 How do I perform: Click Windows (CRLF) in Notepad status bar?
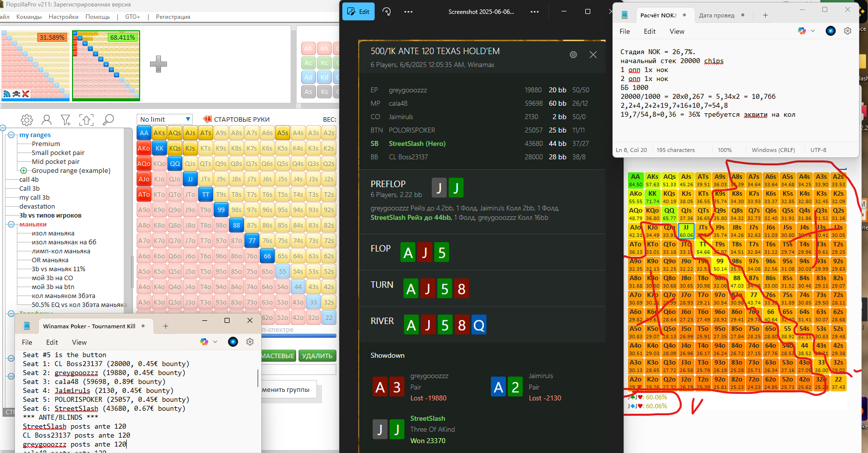pyautogui.click(x=773, y=150)
